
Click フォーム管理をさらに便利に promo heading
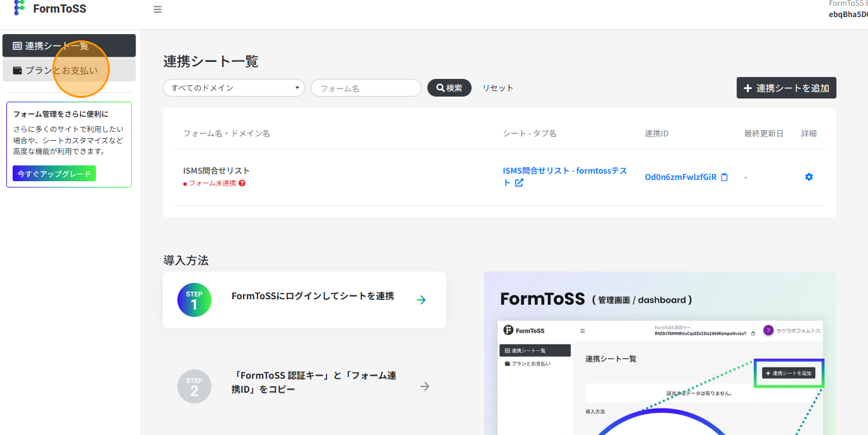click(x=61, y=114)
